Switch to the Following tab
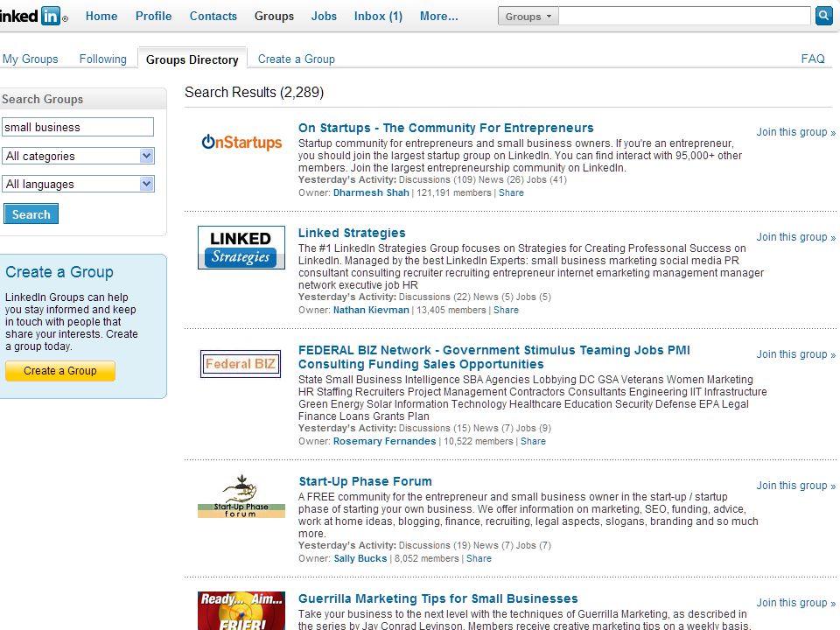Image resolution: width=840 pixels, height=630 pixels. pos(103,59)
